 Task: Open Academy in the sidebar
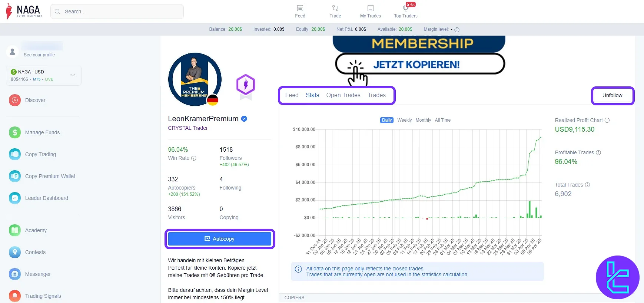(36, 230)
